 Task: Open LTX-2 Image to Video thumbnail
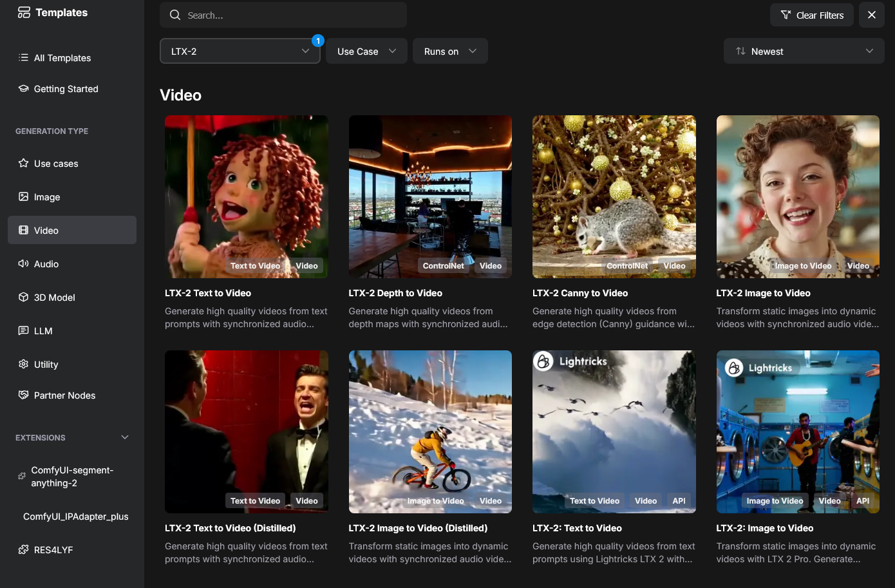[798, 196]
